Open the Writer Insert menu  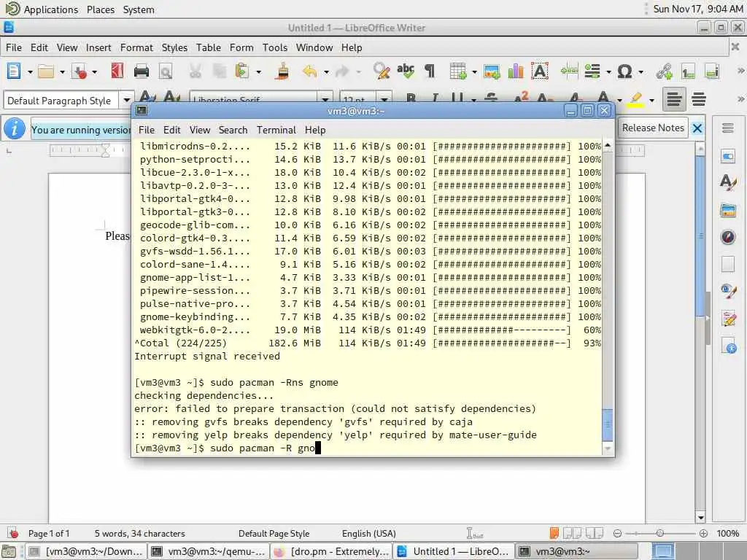coord(98,47)
